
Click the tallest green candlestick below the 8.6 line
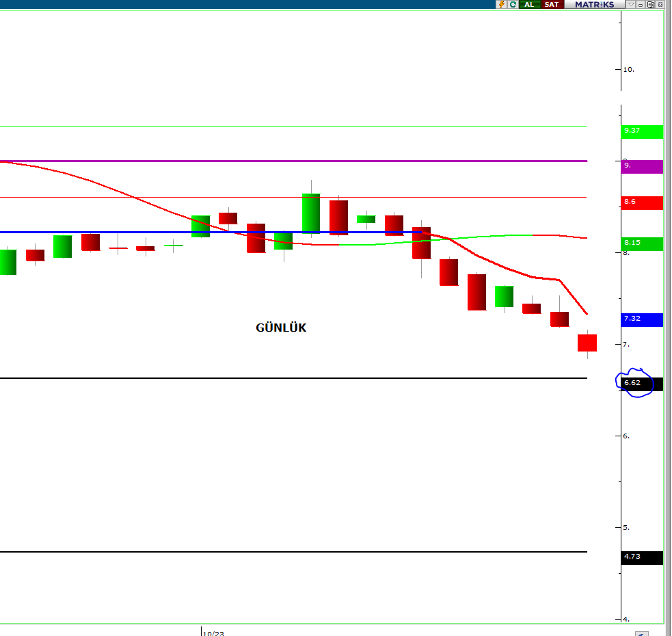(x=311, y=213)
